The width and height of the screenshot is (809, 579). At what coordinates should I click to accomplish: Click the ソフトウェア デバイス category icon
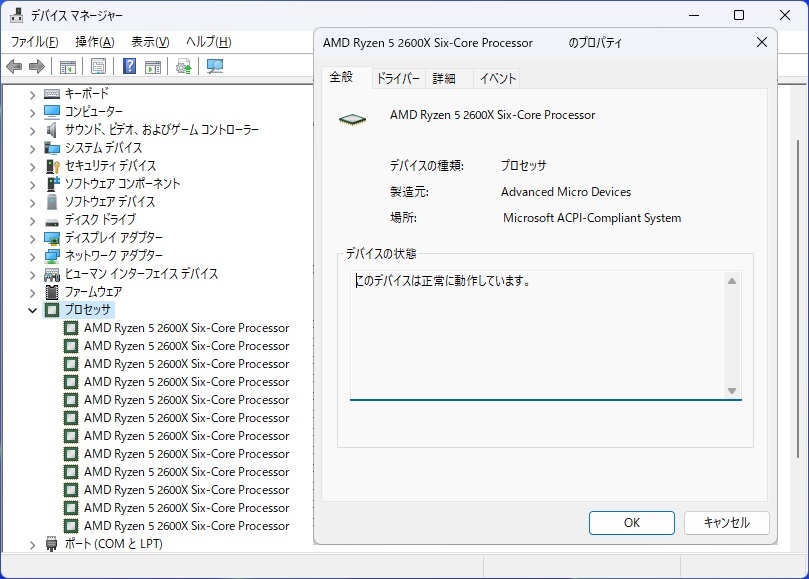(52, 202)
